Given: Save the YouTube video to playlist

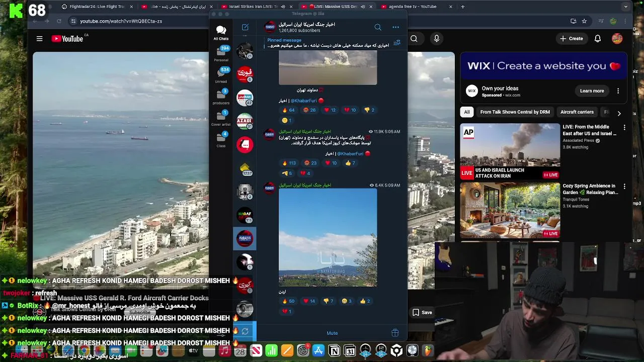Looking at the screenshot, I should click(x=423, y=313).
